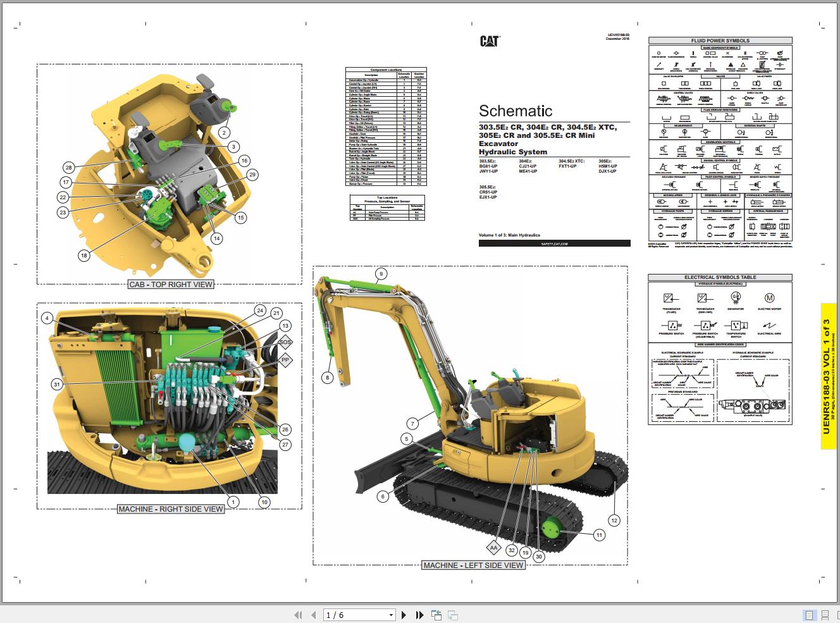The height and width of the screenshot is (623, 840).
Task: Open the page number dropdown list
Action: coord(391,614)
